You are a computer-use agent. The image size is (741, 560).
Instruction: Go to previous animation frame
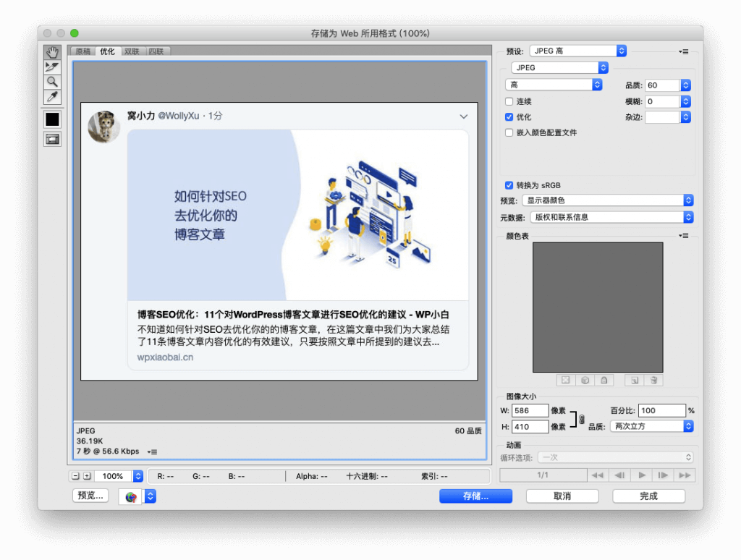point(619,475)
